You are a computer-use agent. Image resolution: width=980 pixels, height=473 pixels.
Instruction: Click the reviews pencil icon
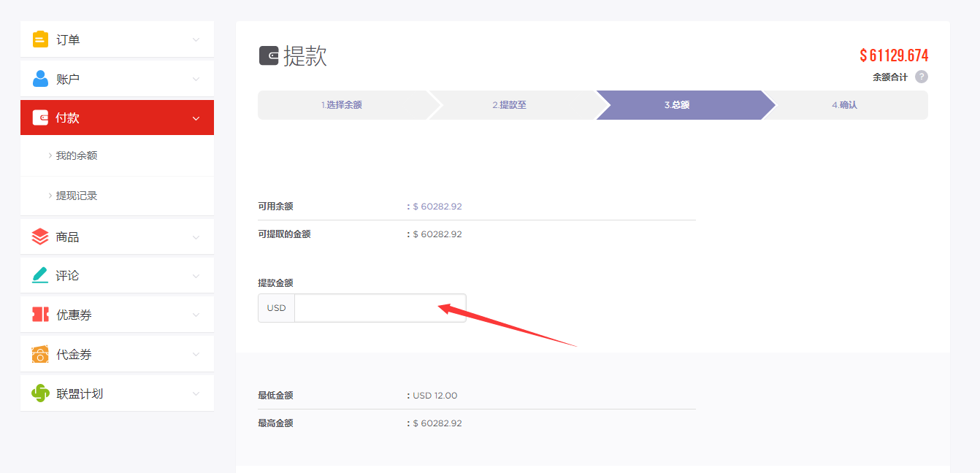pos(40,275)
